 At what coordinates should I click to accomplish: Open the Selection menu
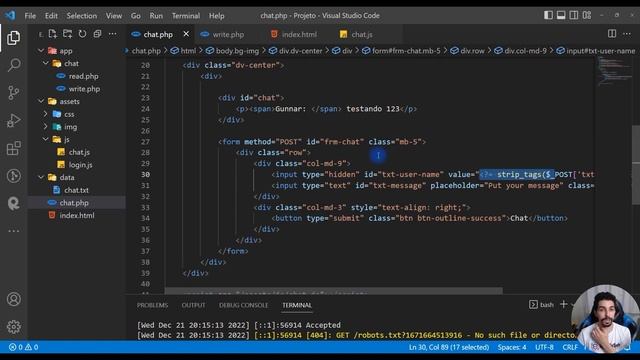tap(82, 16)
